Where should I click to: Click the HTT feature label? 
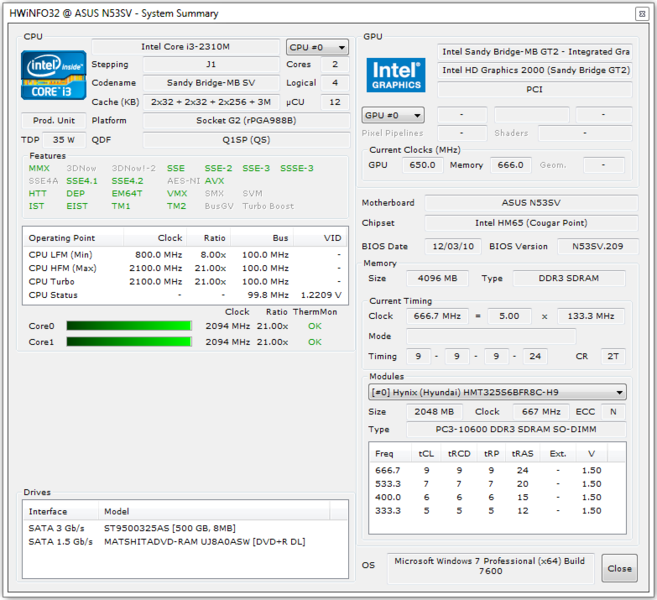pos(37,194)
